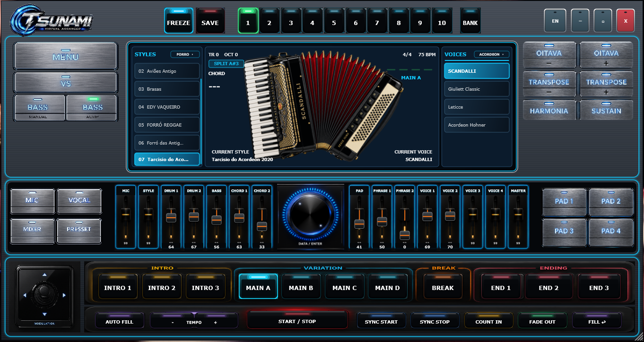Open the MENU
Screen dimensions: 644x342
66,56
